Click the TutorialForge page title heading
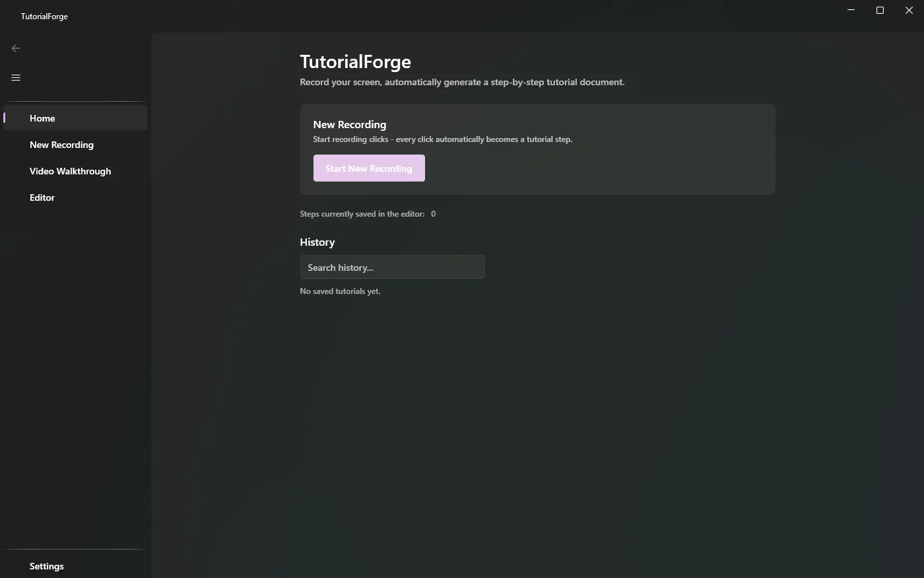The height and width of the screenshot is (578, 924). [x=356, y=62]
